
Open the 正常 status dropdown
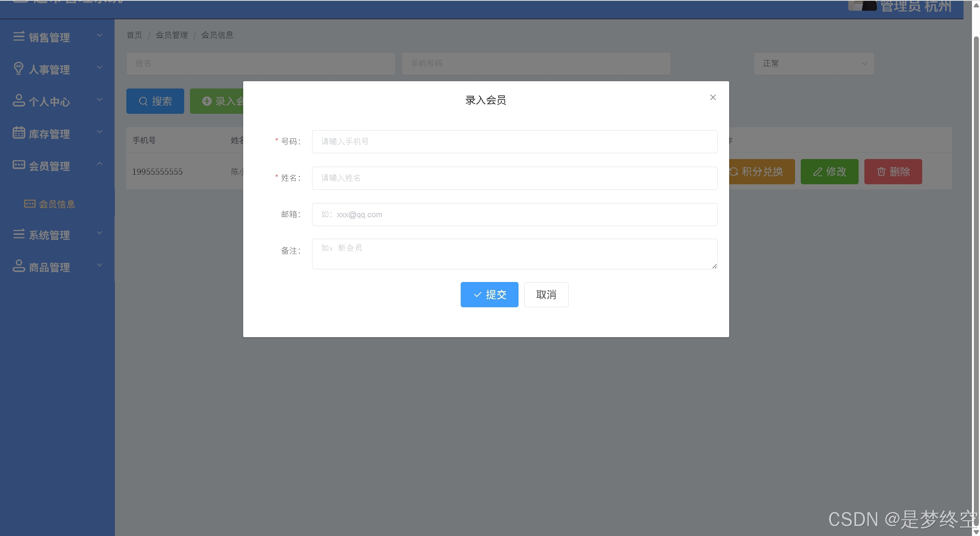(814, 64)
